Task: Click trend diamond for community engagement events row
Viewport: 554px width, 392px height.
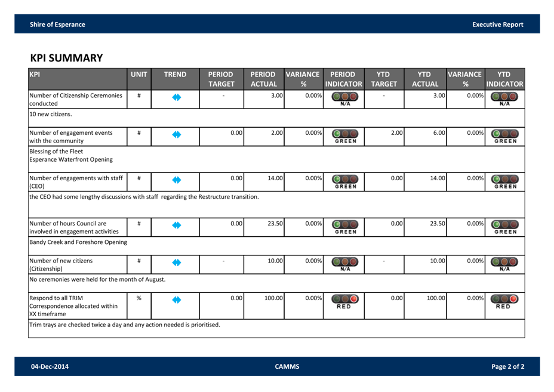Action: [176, 135]
